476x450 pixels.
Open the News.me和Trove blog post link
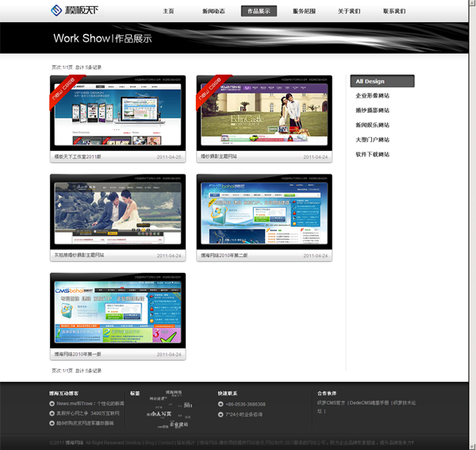(90, 403)
